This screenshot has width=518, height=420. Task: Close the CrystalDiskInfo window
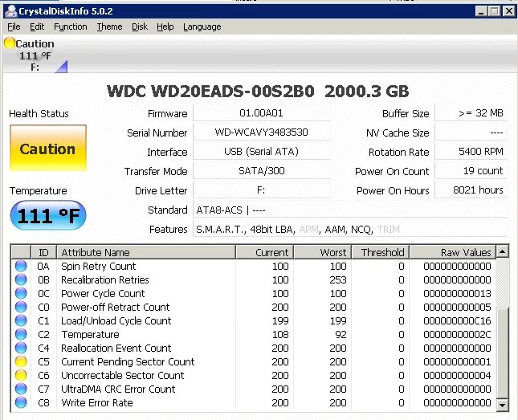(x=508, y=11)
